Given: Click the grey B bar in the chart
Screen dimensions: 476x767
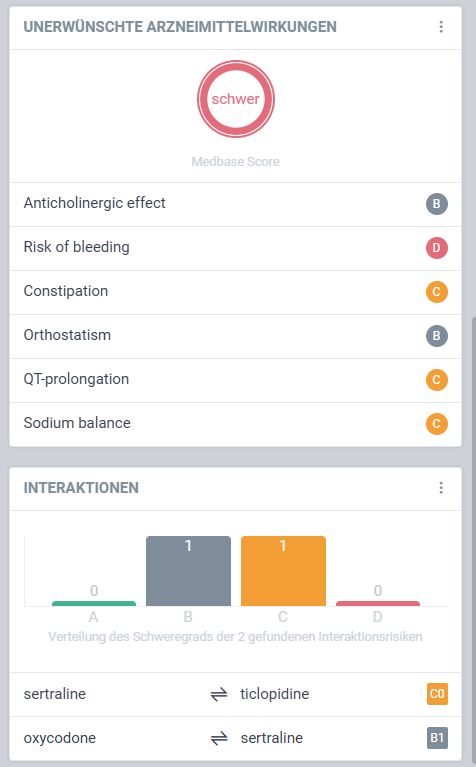Looking at the screenshot, I should click(188, 571).
